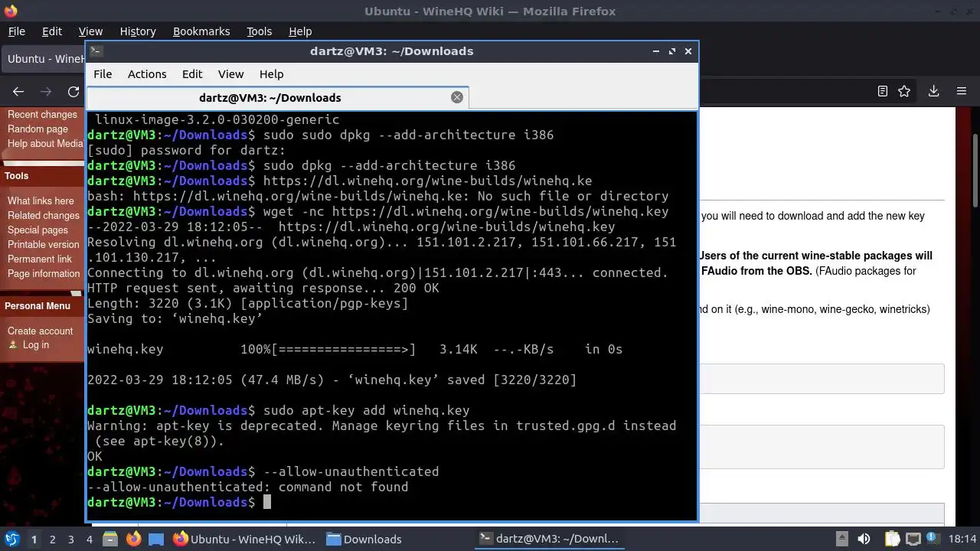Click terminal taskbar button dartz@VM3

tap(548, 539)
